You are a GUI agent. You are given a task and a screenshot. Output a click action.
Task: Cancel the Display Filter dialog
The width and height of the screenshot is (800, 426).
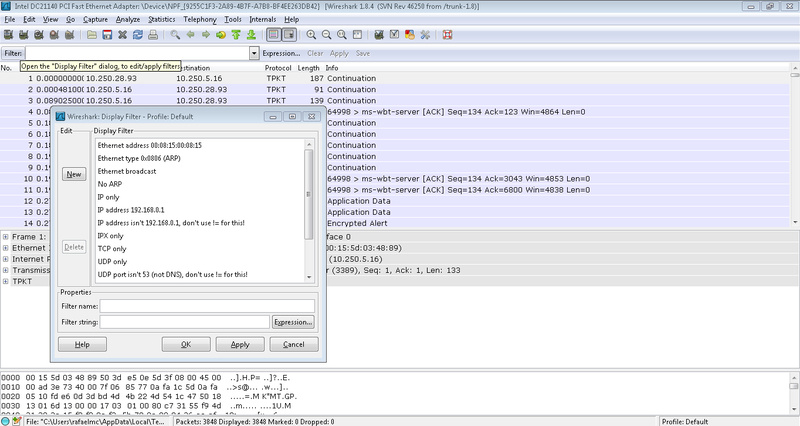coord(293,344)
